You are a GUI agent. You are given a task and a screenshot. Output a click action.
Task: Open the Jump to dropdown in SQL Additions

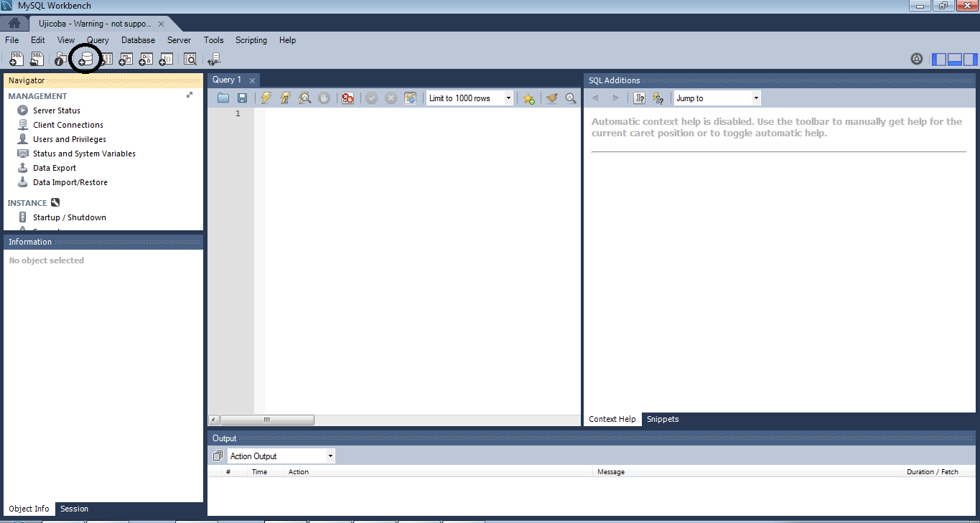756,98
